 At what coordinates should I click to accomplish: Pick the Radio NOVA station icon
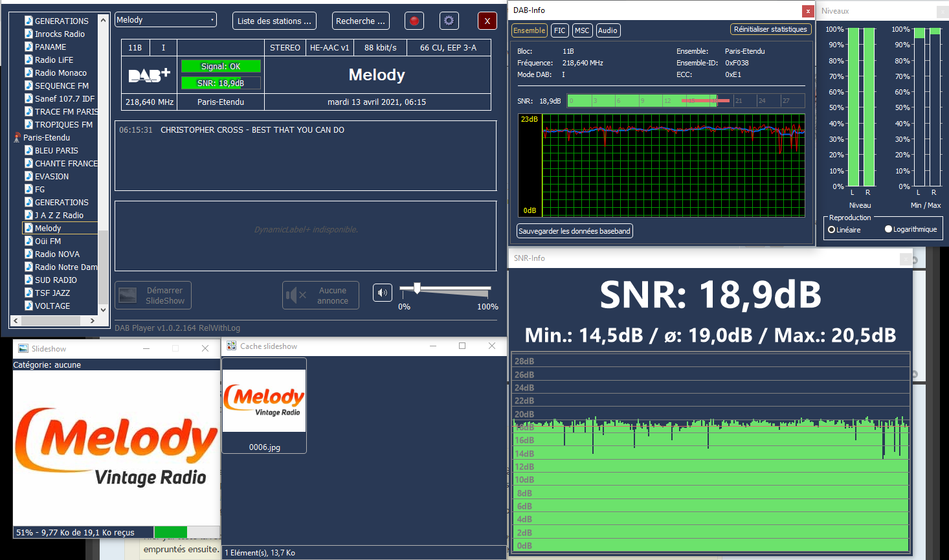click(28, 254)
